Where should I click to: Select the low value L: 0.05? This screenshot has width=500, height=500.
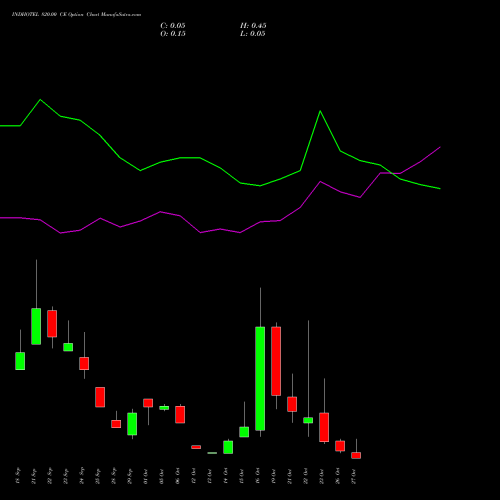253,34
